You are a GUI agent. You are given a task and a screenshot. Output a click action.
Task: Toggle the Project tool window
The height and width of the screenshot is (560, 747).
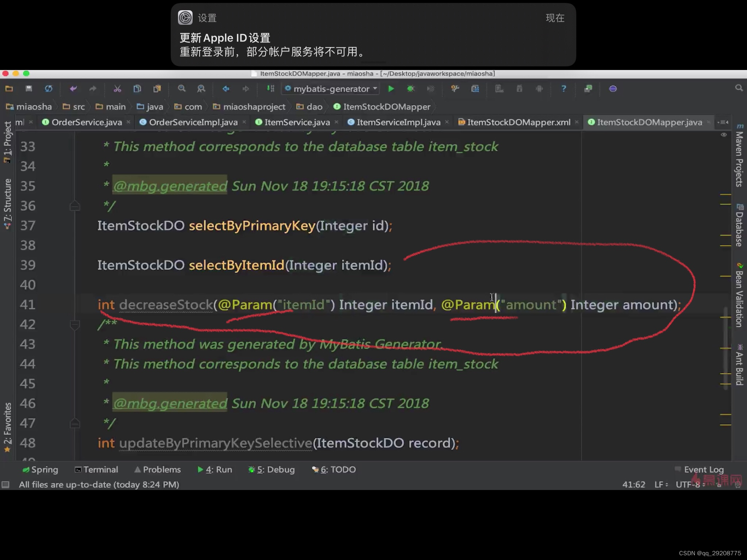coord(7,142)
